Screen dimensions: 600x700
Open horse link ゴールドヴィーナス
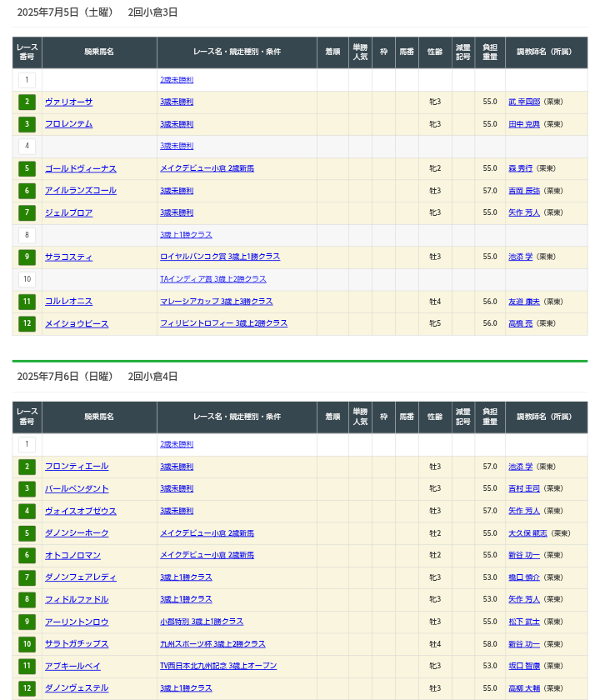click(x=80, y=168)
